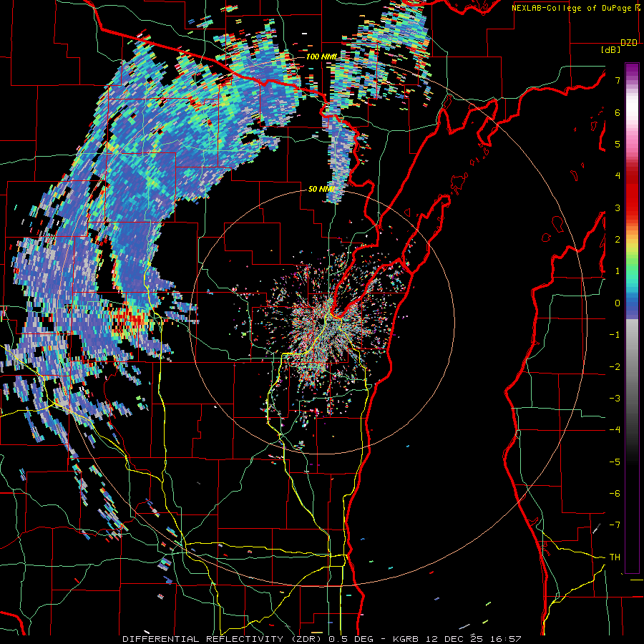
Task: Select the positive 2 dB scale label
Action: [x=618, y=240]
